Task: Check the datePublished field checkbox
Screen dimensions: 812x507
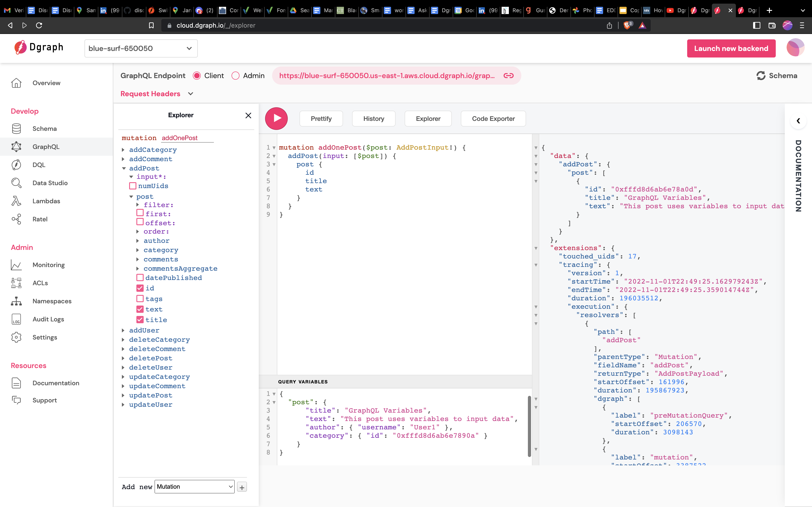Action: (x=140, y=277)
